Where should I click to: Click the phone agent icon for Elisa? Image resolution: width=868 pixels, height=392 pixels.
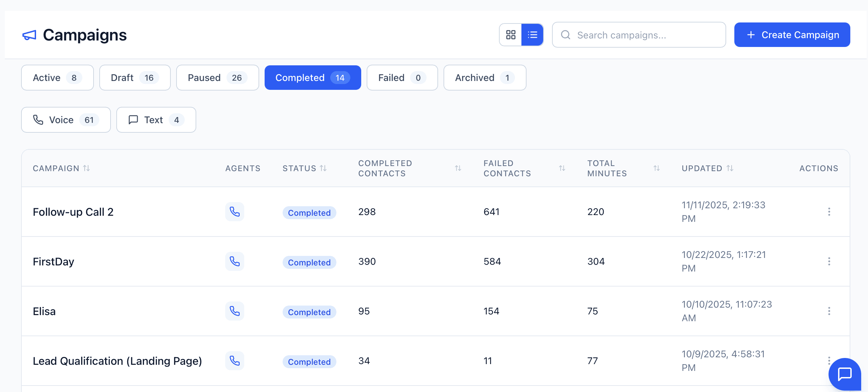tap(235, 311)
